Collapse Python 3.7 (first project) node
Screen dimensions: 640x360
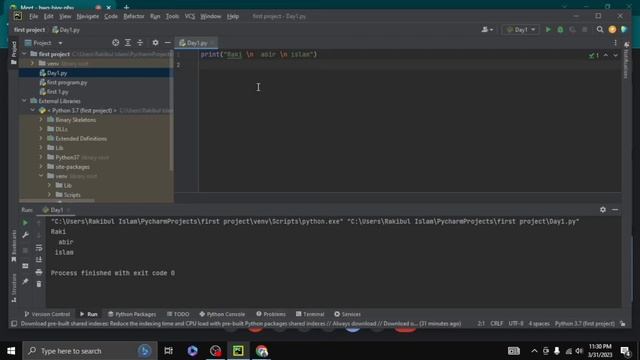click(33, 110)
